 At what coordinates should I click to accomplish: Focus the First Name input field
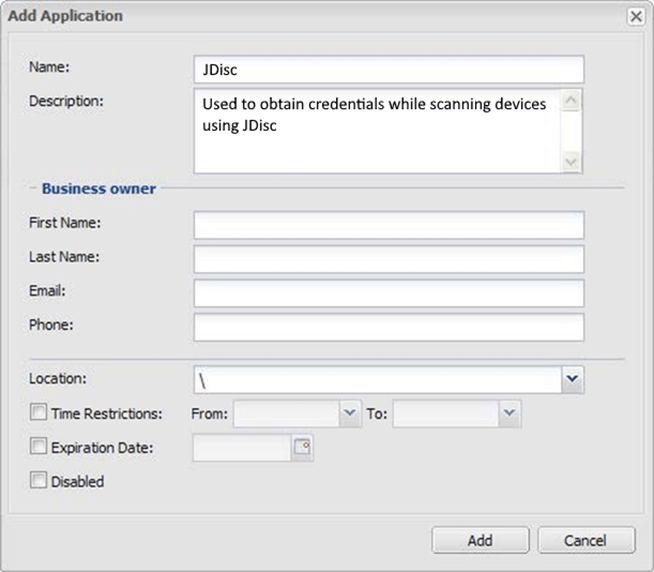tap(389, 225)
